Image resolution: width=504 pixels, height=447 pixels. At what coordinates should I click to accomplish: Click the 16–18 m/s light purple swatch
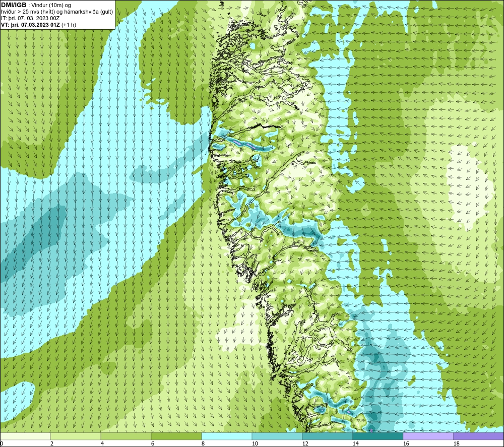pyautogui.click(x=428, y=436)
